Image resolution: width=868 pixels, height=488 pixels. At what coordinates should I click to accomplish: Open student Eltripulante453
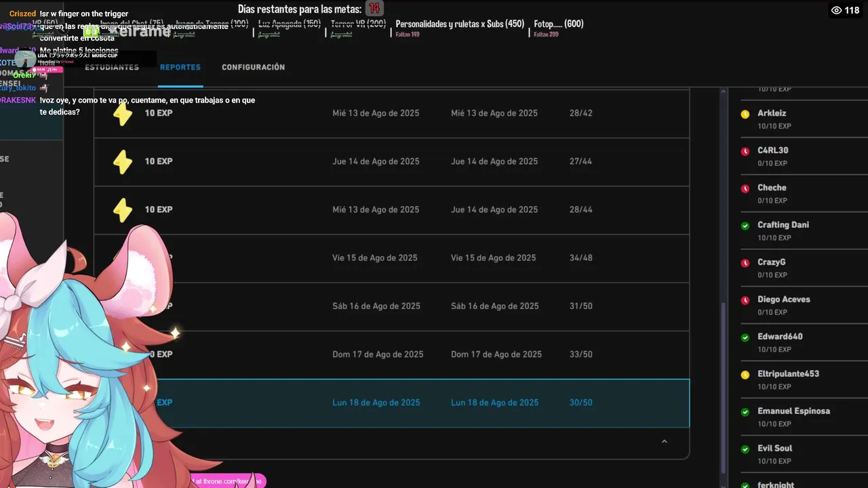789,374
